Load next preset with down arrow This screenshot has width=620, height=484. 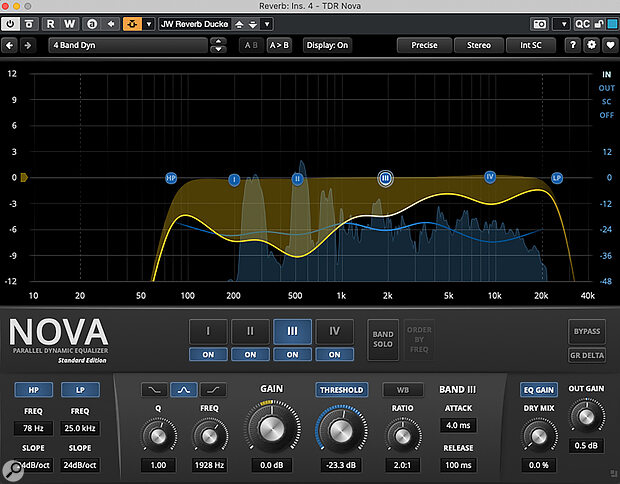tap(253, 25)
